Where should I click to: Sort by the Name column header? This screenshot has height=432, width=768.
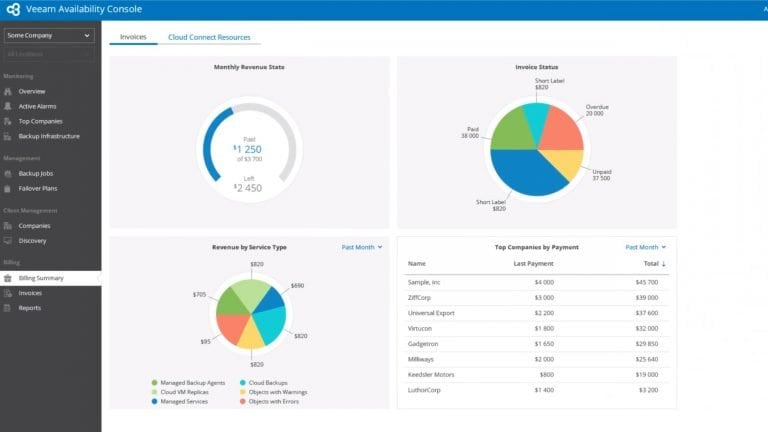[x=417, y=264]
